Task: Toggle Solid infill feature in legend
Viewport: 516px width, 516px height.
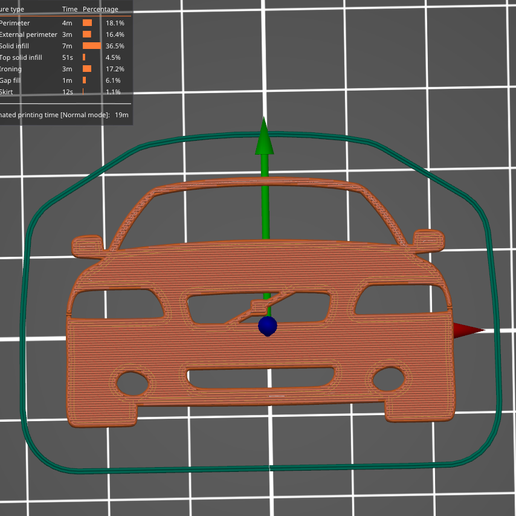Action: (65, 46)
